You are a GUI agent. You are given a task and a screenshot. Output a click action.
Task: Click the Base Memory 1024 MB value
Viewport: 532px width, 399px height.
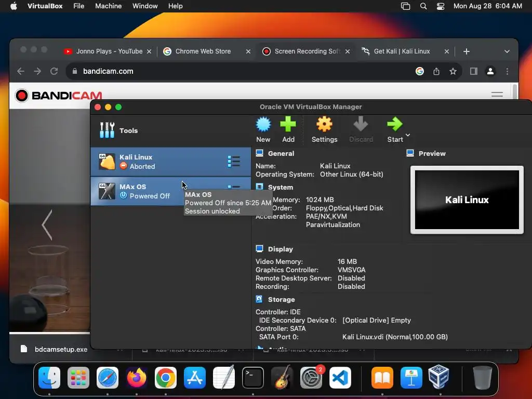click(x=320, y=200)
